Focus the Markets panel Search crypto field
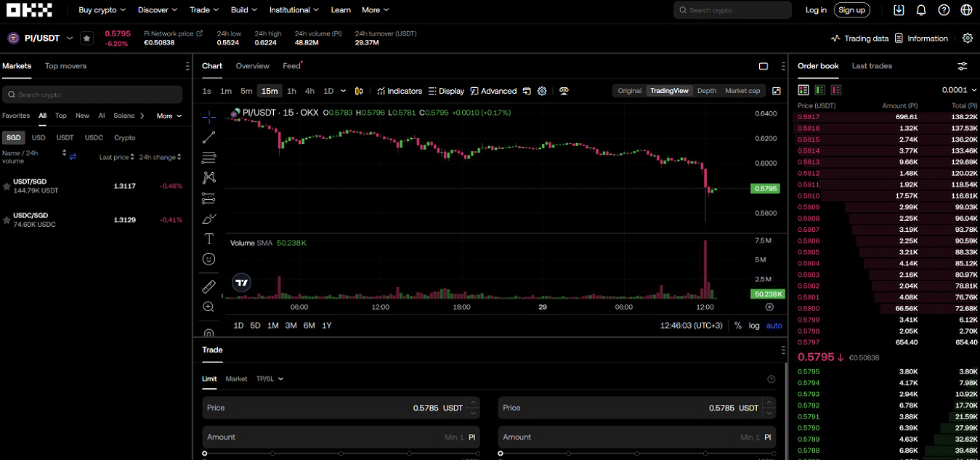 pyautogui.click(x=92, y=94)
